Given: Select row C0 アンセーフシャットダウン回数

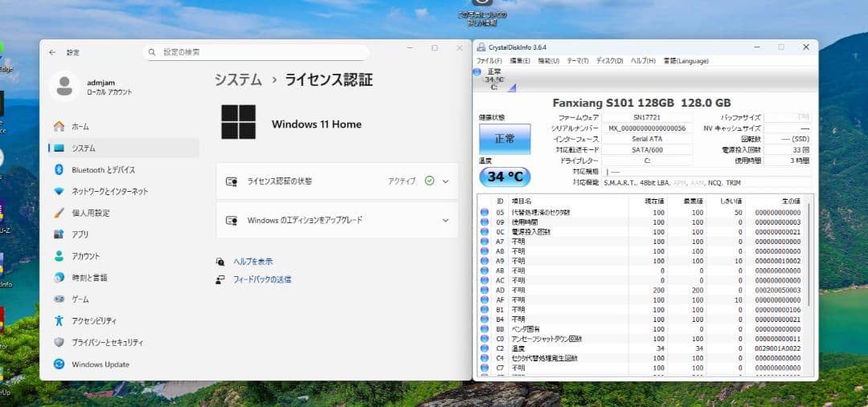Looking at the screenshot, I should coord(641,339).
